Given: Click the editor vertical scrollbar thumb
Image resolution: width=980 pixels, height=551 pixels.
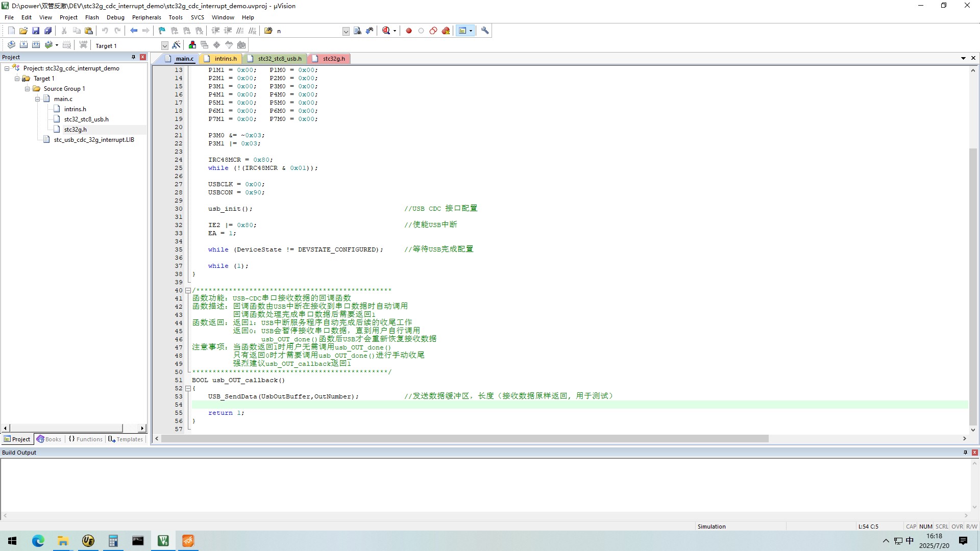Looking at the screenshot, I should click(x=973, y=286).
